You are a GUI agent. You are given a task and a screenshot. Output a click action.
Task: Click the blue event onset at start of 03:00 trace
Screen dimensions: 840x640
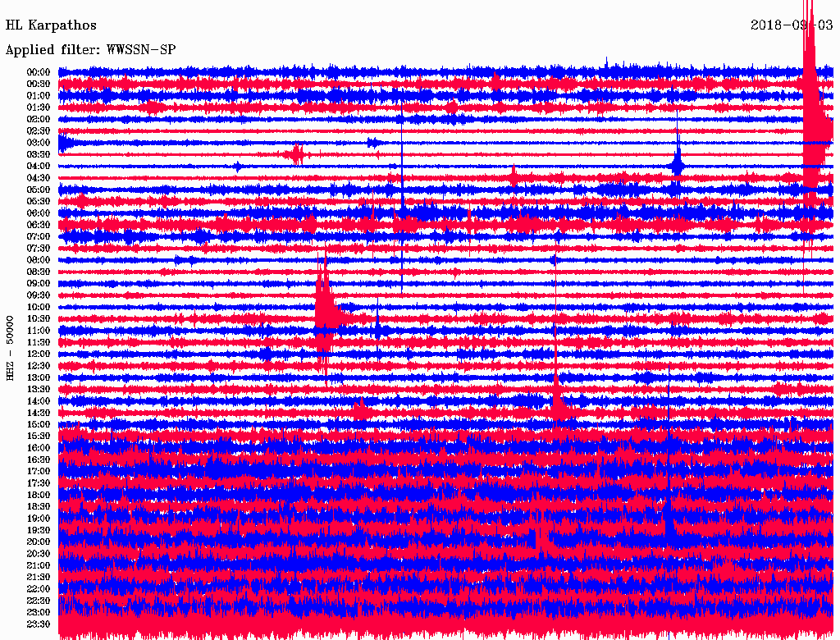[67, 143]
